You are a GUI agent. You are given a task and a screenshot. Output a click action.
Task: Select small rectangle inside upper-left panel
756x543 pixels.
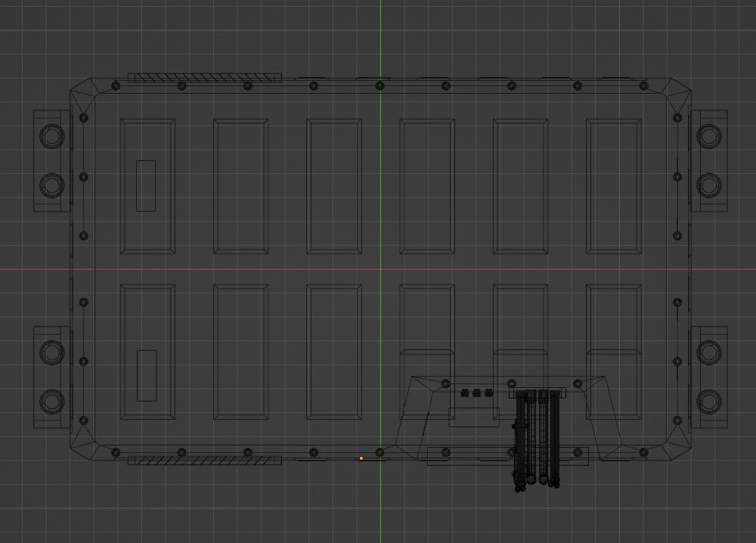pos(146,185)
